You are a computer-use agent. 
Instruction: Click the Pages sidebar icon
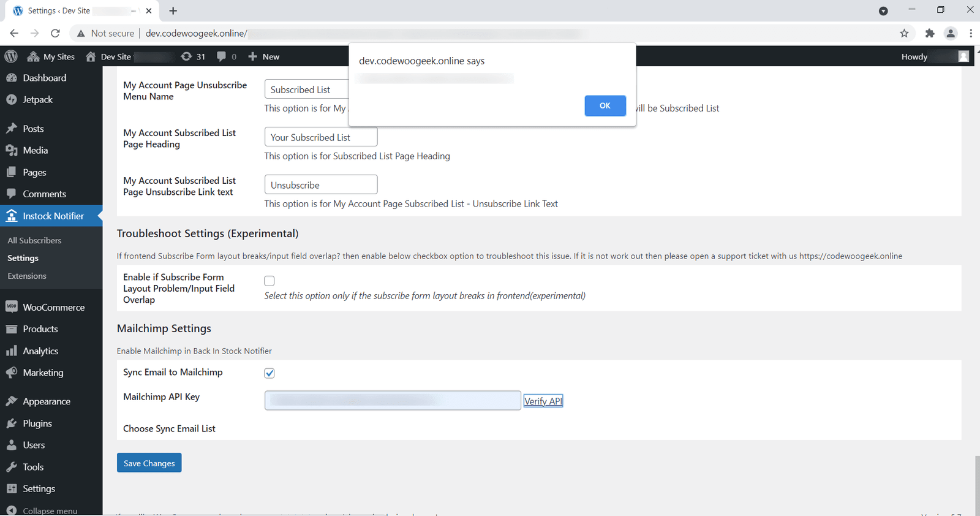pos(11,172)
